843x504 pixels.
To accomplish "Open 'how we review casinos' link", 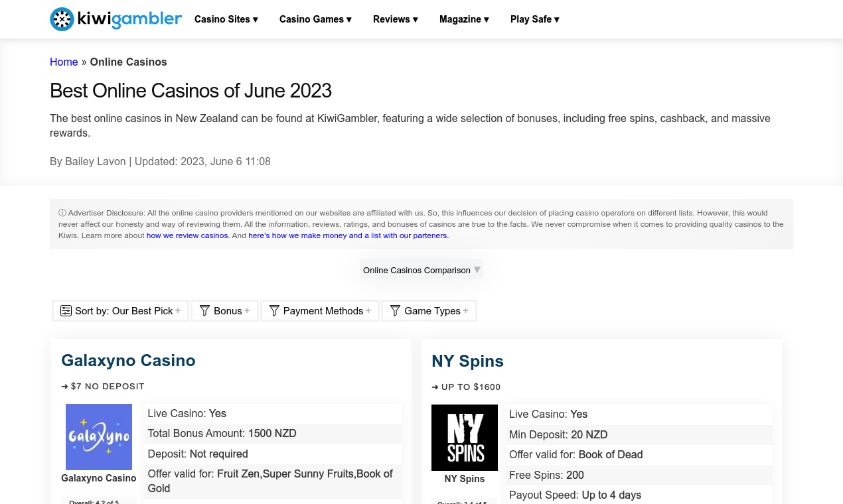I will click(187, 235).
